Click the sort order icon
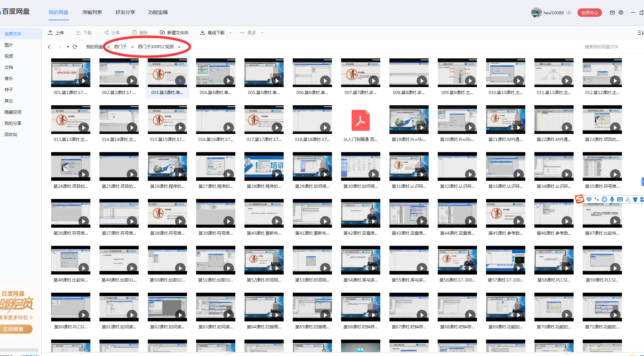Screen dimensions: 644x356 pyautogui.click(x=640, y=33)
